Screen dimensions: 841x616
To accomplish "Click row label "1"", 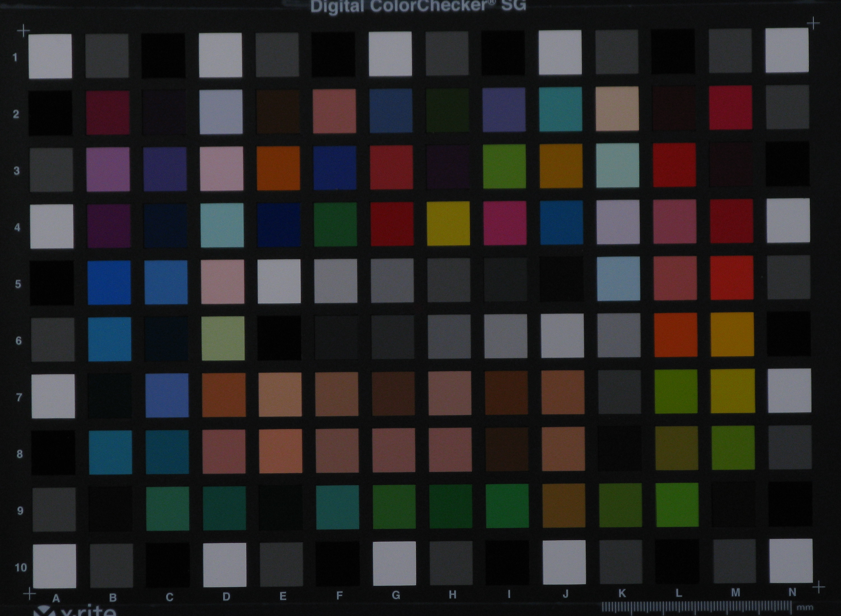I will click(x=15, y=57).
